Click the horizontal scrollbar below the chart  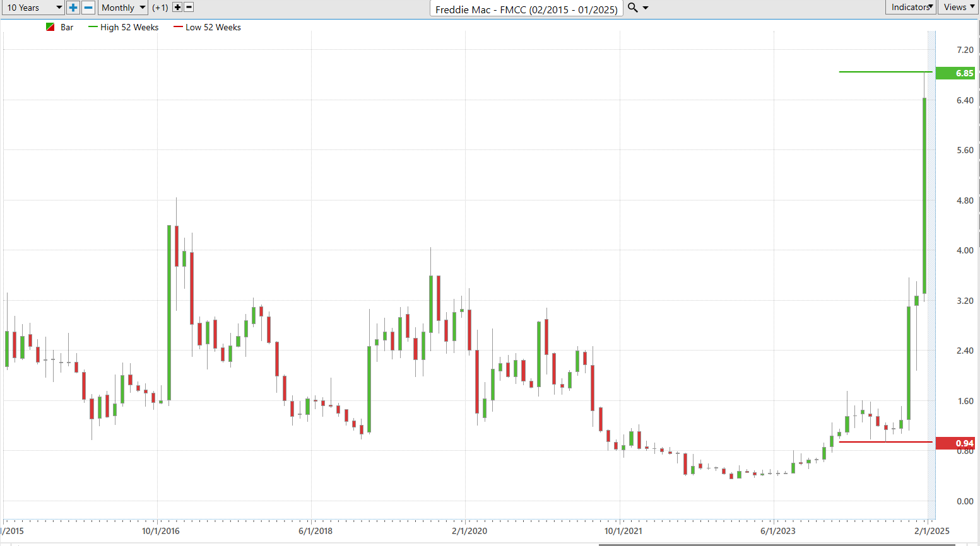coord(776,544)
